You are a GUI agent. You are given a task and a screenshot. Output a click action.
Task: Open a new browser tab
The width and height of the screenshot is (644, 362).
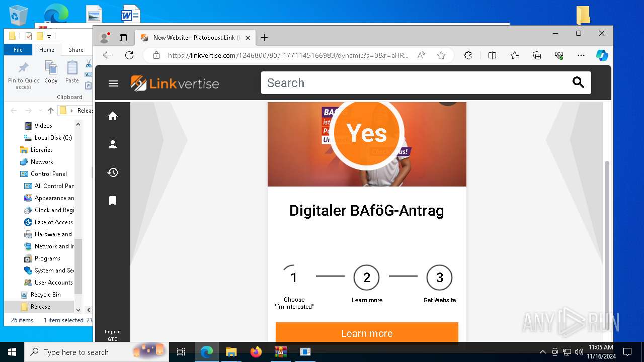[x=264, y=38]
